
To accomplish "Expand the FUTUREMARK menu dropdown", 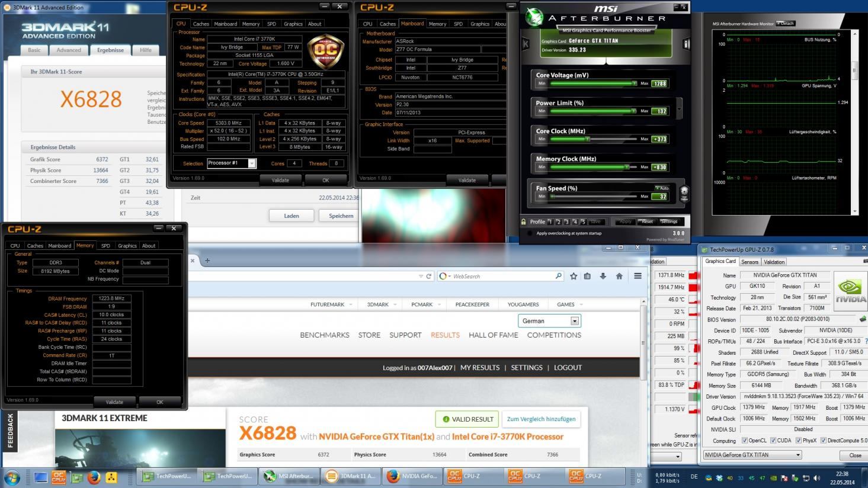I will (x=351, y=304).
